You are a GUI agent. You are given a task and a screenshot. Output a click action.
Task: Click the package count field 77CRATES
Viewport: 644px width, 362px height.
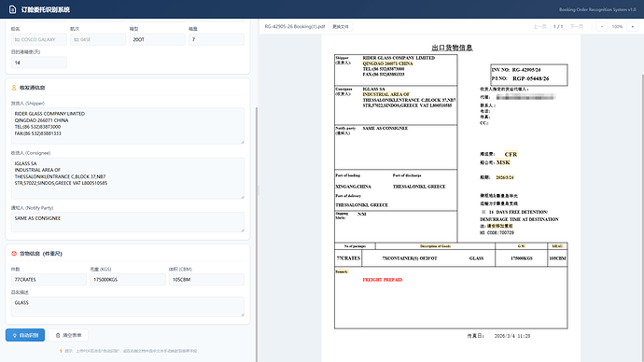49,280
